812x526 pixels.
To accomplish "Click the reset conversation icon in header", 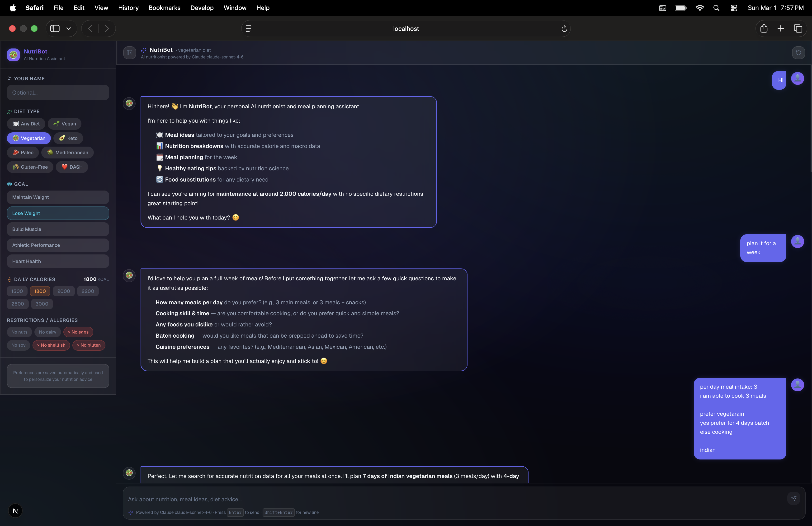I will pyautogui.click(x=798, y=53).
